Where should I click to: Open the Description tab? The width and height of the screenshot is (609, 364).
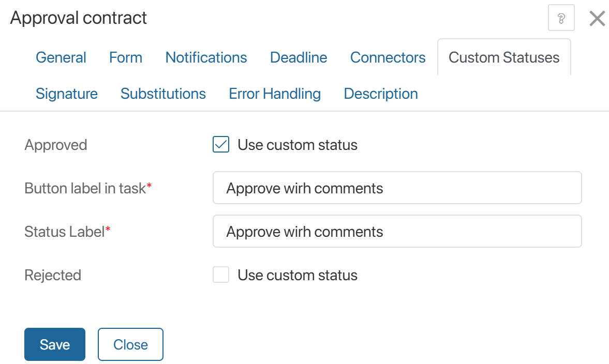[380, 94]
